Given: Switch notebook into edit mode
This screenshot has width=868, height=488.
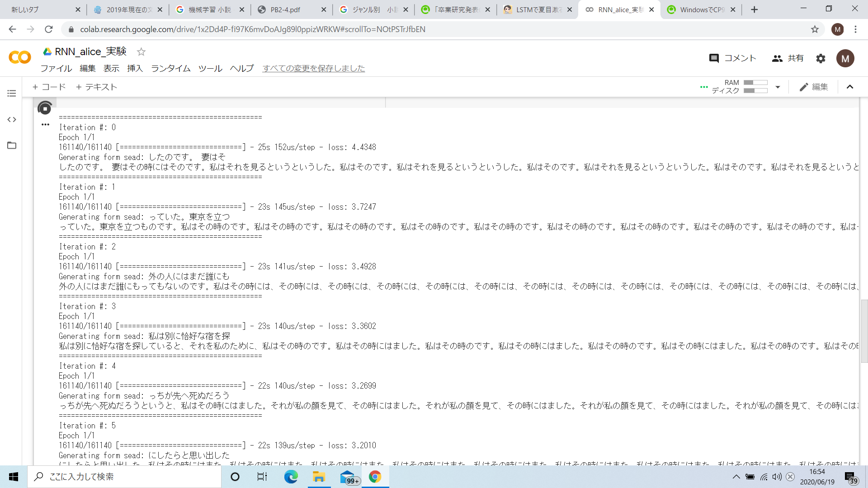Looking at the screenshot, I should coord(813,87).
